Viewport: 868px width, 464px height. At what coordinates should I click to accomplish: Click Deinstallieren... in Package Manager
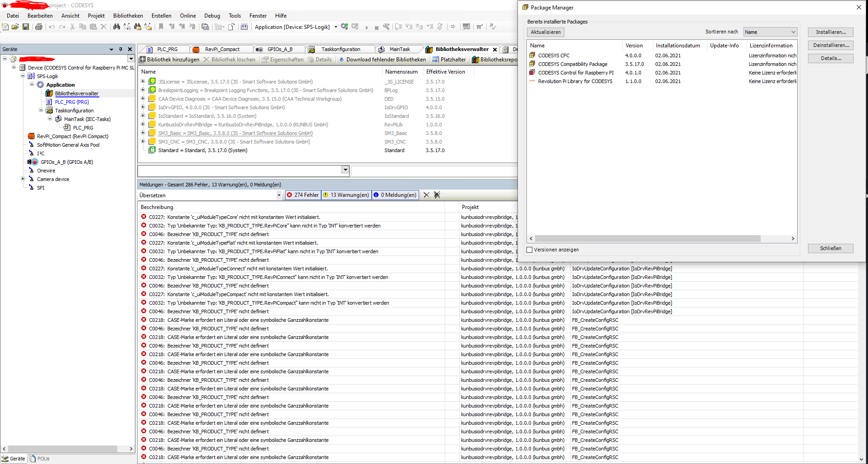pyautogui.click(x=831, y=45)
